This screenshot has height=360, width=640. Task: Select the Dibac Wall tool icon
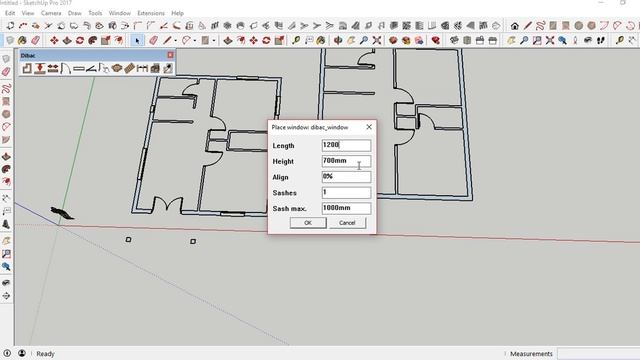(x=27, y=68)
